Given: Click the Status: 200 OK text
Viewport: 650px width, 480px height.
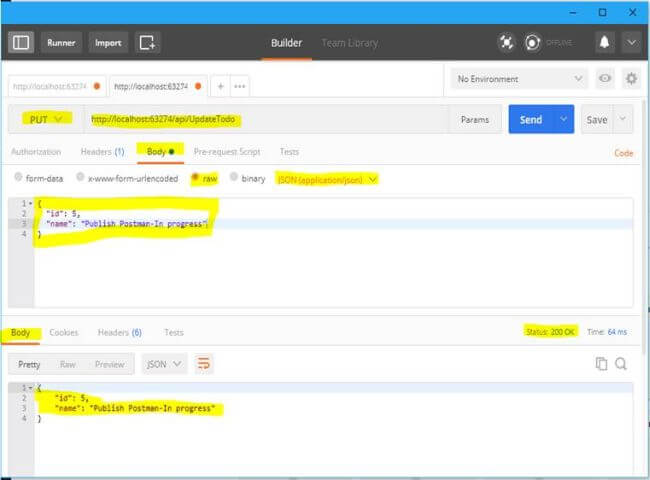Looking at the screenshot, I should [x=550, y=332].
